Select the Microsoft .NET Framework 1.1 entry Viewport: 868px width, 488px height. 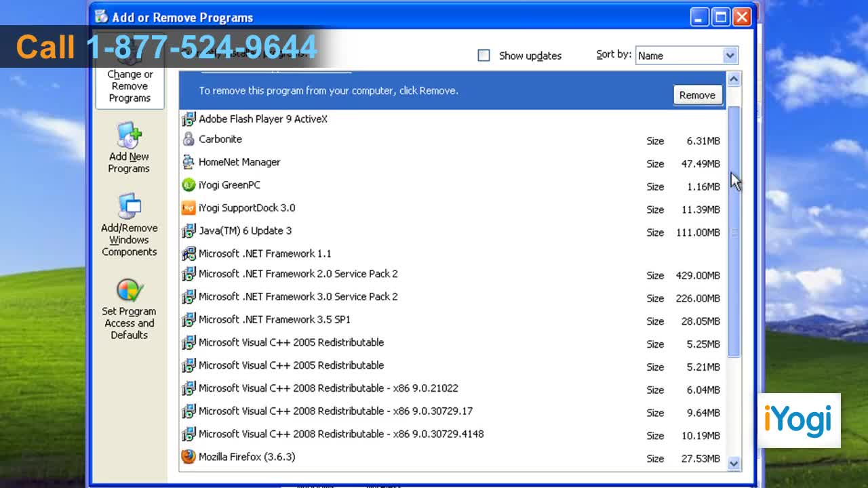pyautogui.click(x=265, y=253)
